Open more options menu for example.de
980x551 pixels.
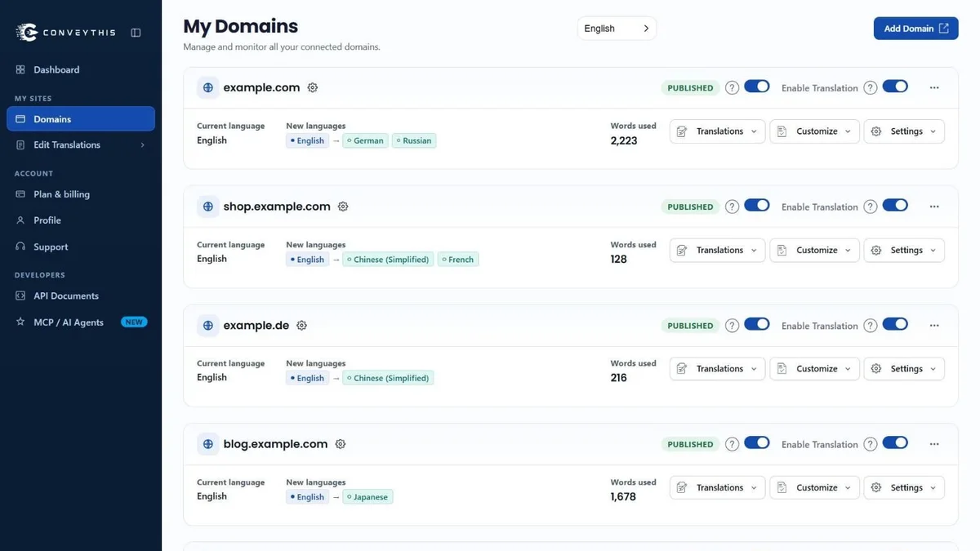(x=934, y=325)
